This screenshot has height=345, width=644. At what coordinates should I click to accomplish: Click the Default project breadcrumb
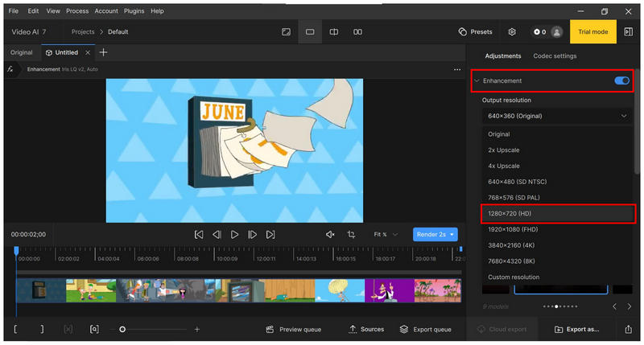point(118,31)
